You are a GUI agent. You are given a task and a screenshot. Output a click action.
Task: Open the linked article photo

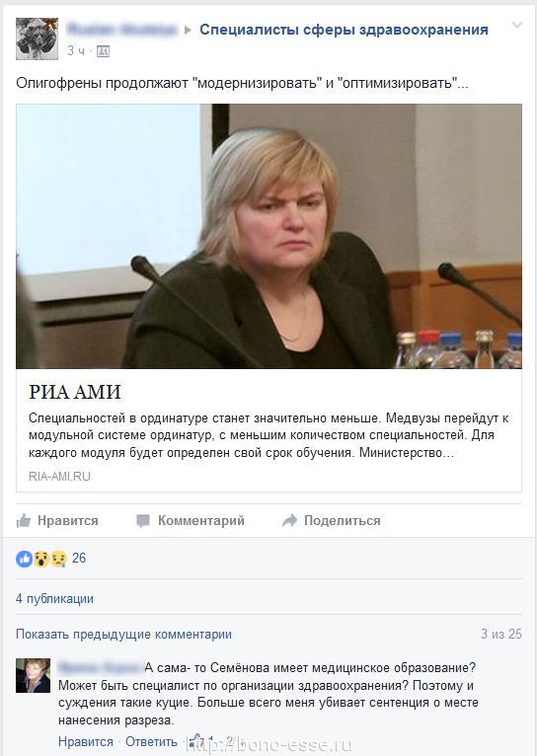[x=268, y=236]
